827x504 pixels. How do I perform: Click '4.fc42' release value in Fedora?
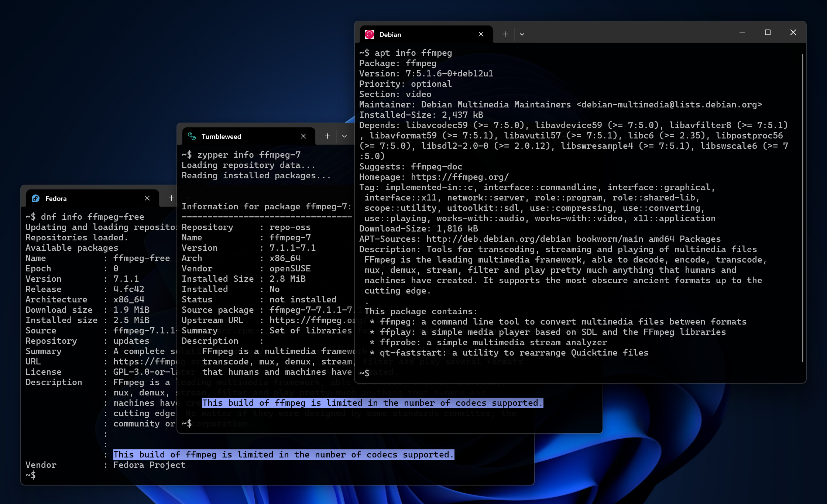(x=128, y=289)
